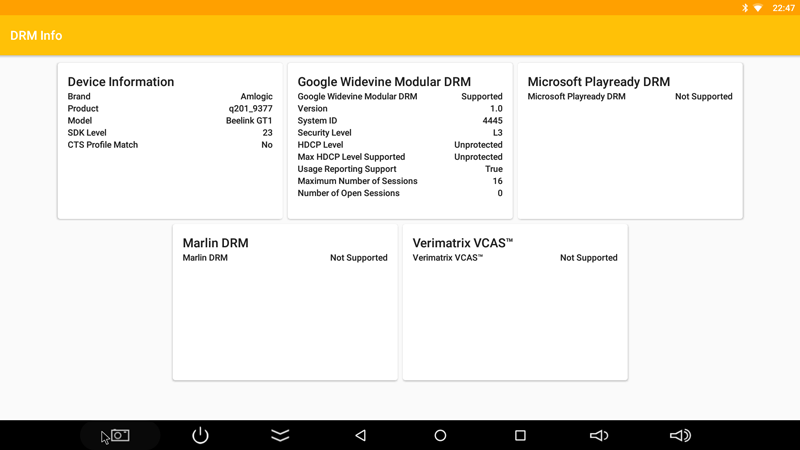Tap the Security Level label

(324, 133)
